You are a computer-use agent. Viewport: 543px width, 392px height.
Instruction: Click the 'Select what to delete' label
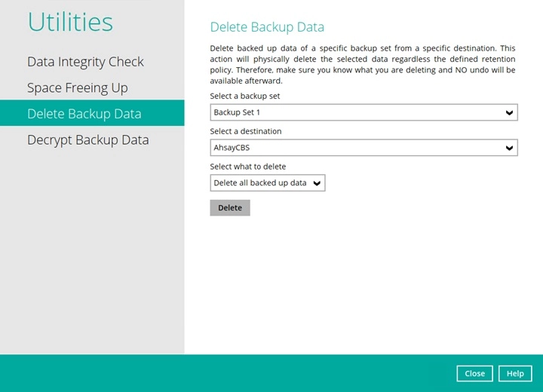(x=247, y=167)
